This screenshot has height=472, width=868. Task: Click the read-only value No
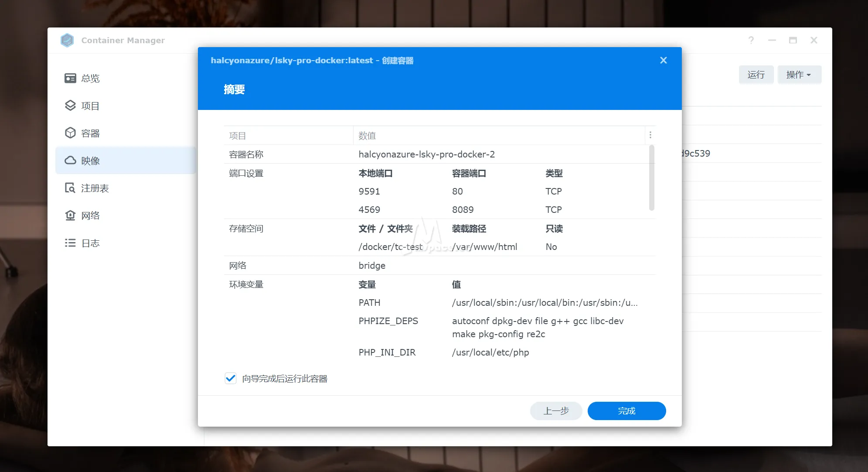coord(551,246)
